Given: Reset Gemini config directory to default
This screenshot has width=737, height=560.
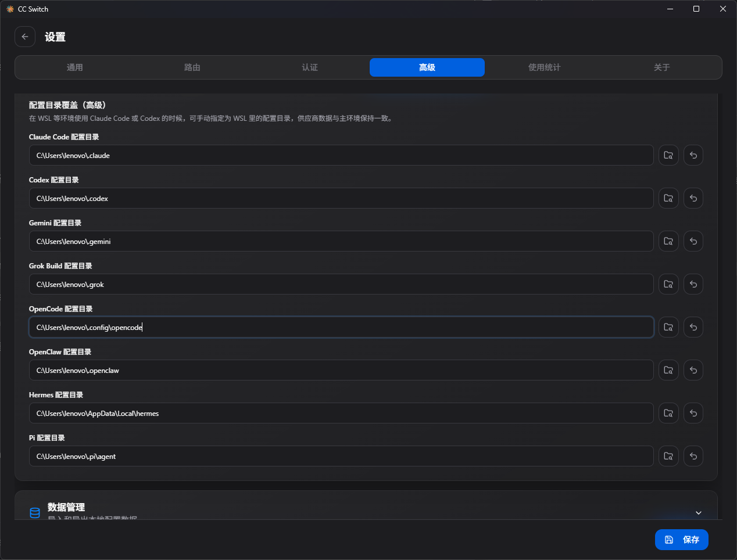Looking at the screenshot, I should point(693,241).
